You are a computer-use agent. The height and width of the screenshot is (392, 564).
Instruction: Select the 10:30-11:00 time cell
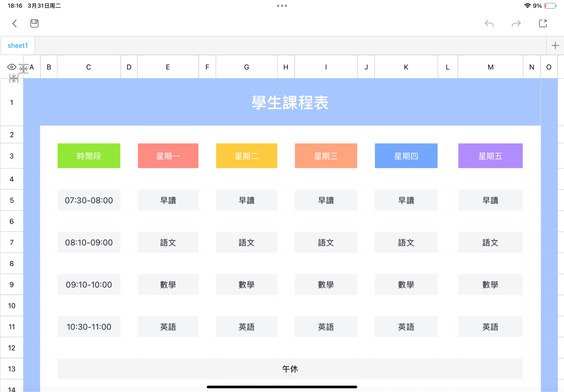pyautogui.click(x=89, y=327)
